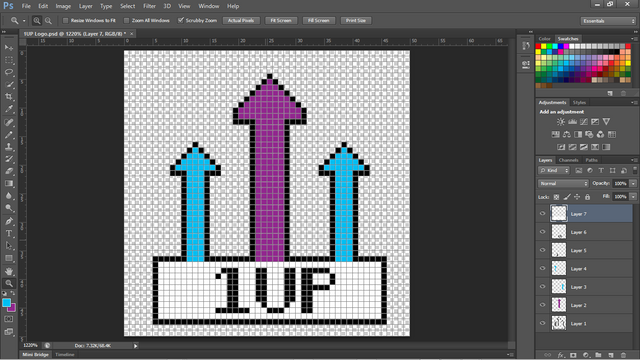640x360 pixels.
Task: Select the Eyedropper tool
Action: coord(9,109)
